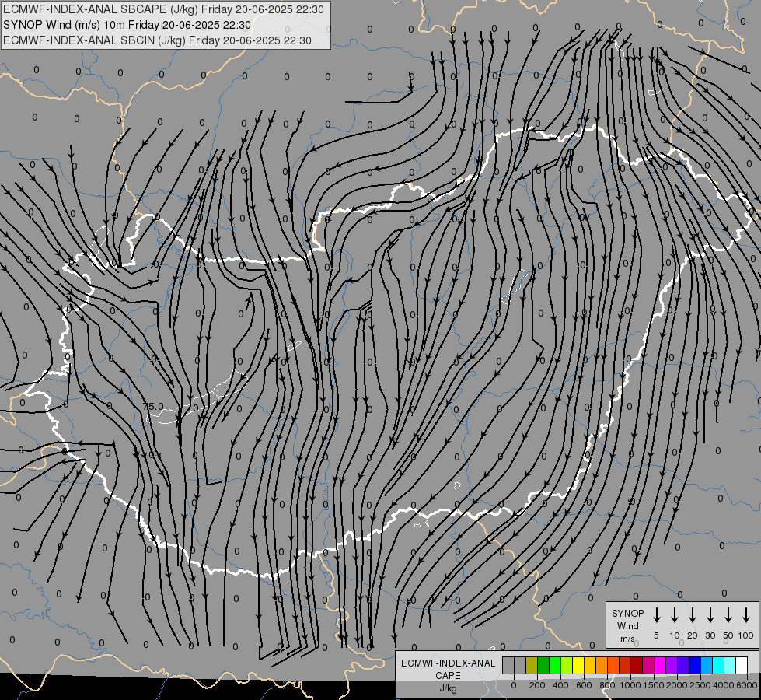Viewport: 761px width, 700px height.
Task: Click the SBCIN title line
Action: click(x=157, y=40)
